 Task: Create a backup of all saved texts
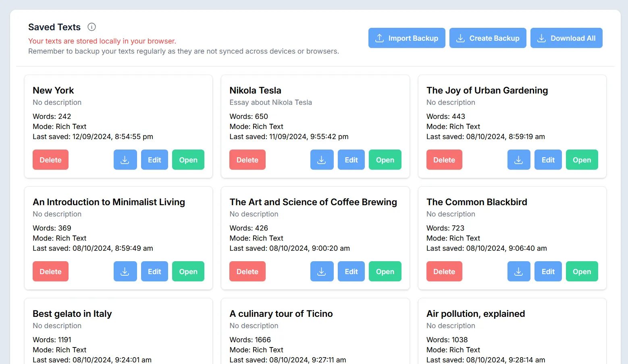point(488,38)
